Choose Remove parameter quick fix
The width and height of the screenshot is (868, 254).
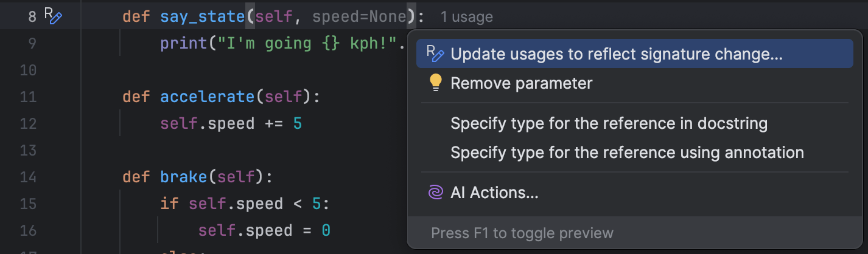521,83
